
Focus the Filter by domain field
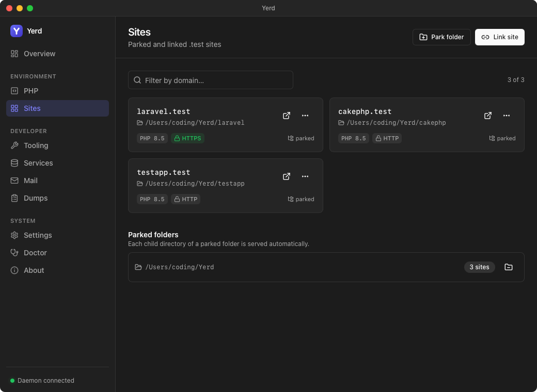pos(211,80)
